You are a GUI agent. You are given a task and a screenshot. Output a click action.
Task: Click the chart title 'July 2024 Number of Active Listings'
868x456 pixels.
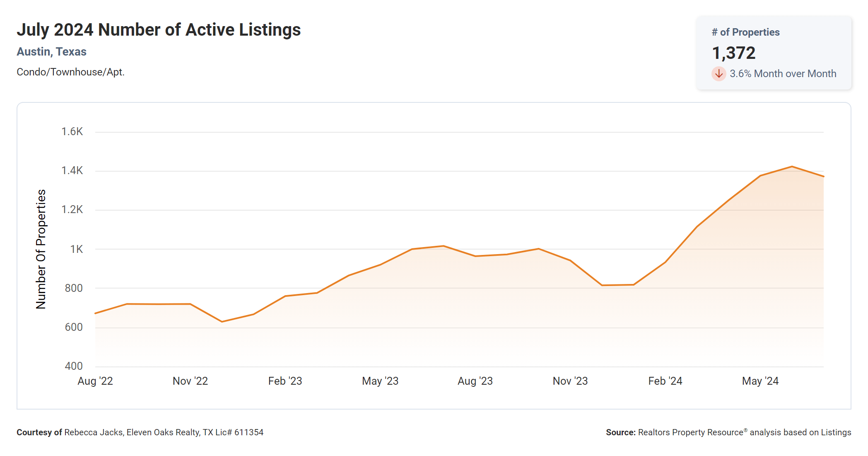(159, 30)
